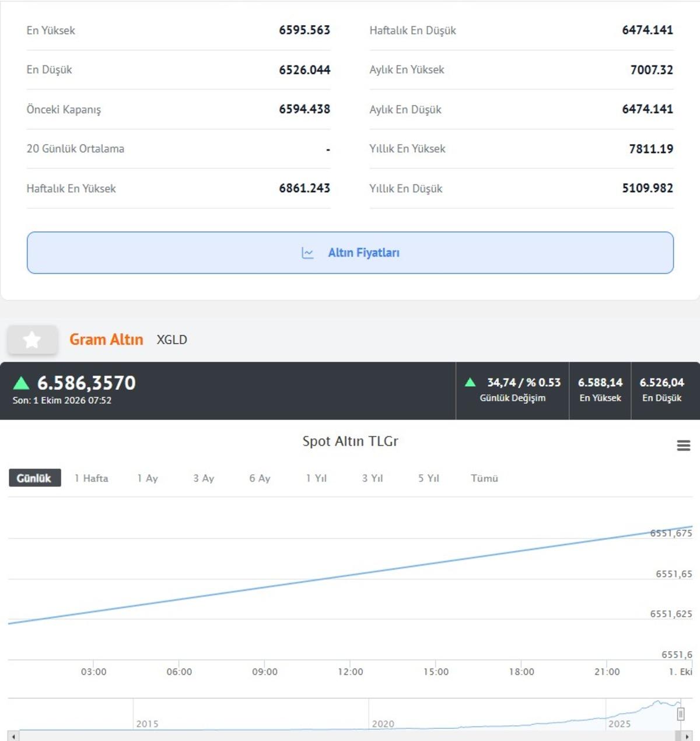Switch chart range to 1 Hafta
The image size is (700, 741).
click(x=92, y=478)
